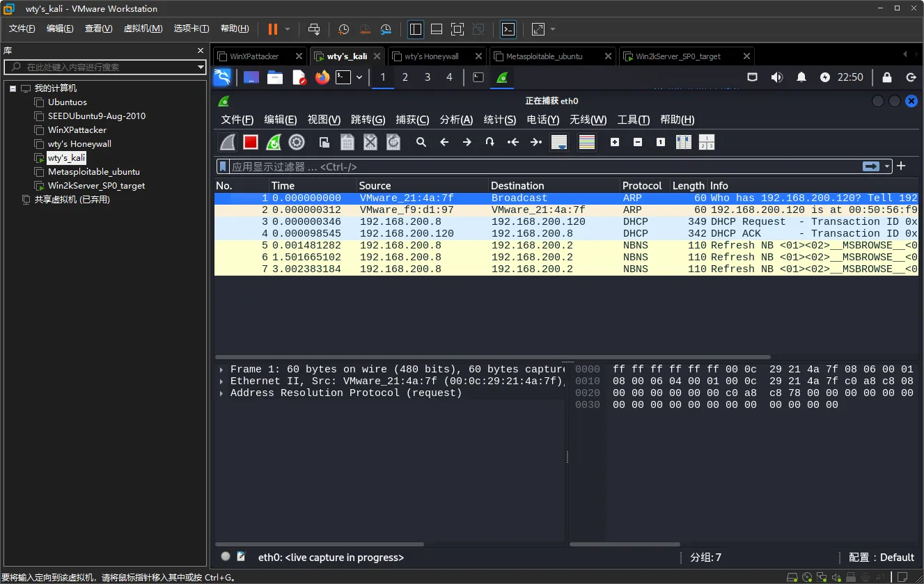Restart the current capture with the green fin
The width and height of the screenshot is (924, 584).
tap(274, 142)
